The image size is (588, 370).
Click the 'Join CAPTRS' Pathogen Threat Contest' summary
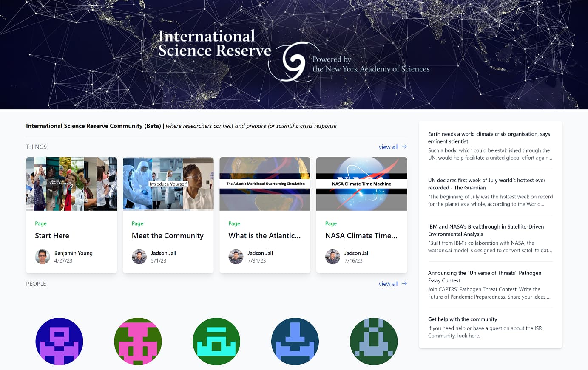pos(489,293)
